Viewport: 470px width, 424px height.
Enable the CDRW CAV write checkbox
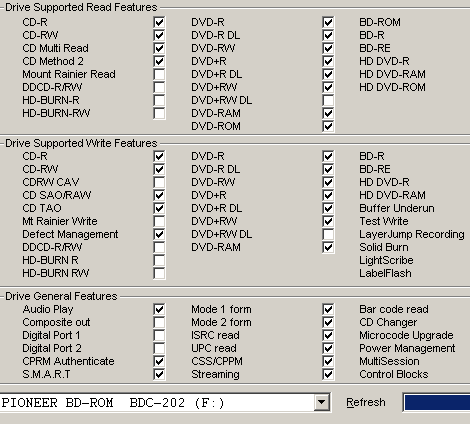[x=159, y=182]
